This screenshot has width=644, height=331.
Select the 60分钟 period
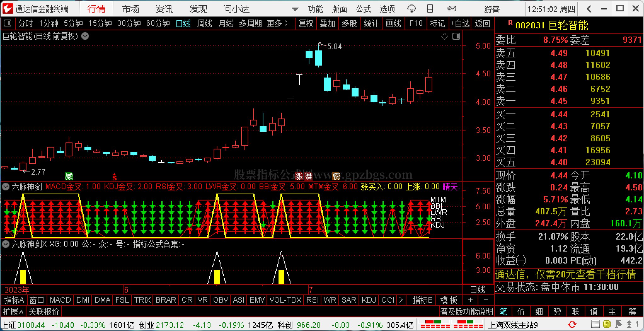(x=158, y=23)
